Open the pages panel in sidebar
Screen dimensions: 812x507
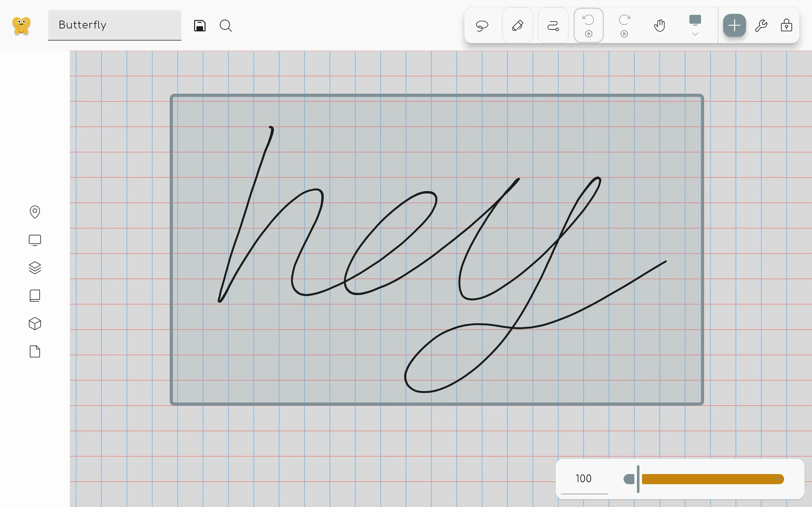[35, 351]
